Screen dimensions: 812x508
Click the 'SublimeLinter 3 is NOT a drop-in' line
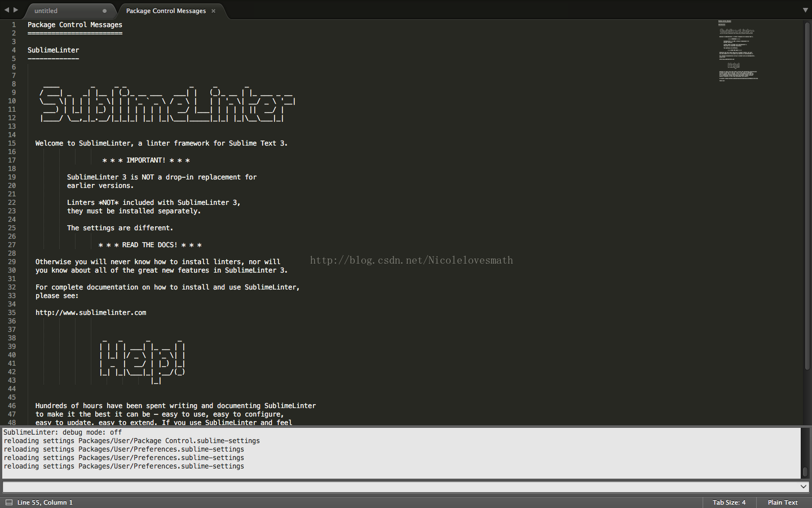tap(162, 177)
